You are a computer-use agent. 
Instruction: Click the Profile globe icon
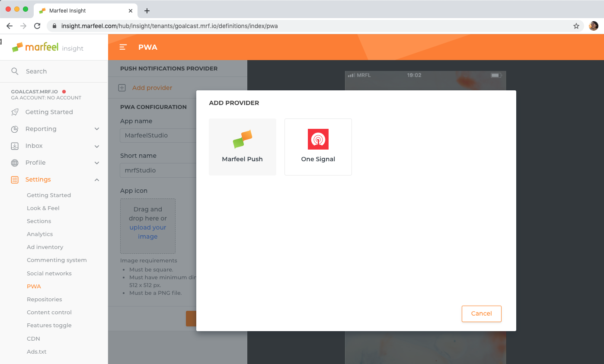pyautogui.click(x=15, y=163)
